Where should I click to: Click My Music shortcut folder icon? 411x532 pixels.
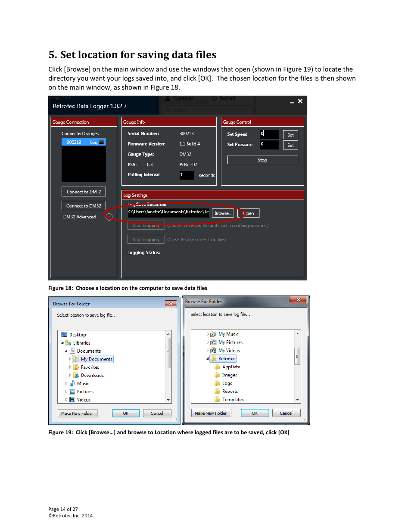click(x=213, y=334)
